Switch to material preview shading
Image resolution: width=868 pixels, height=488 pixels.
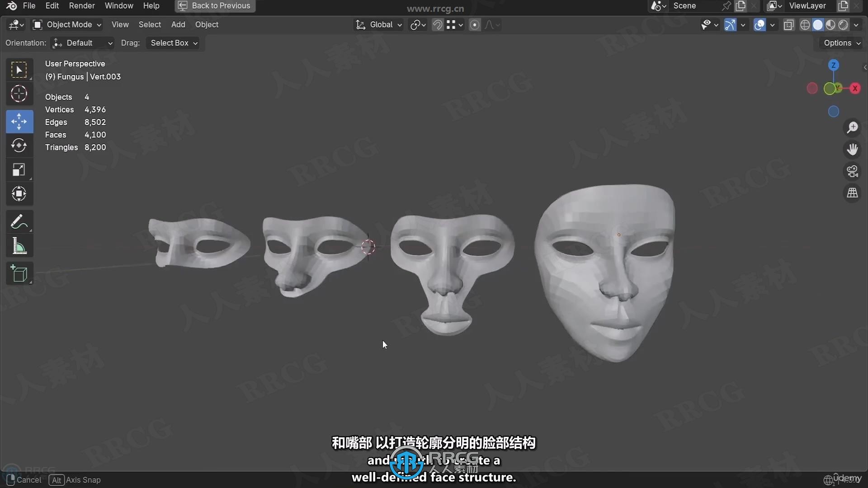(830, 25)
